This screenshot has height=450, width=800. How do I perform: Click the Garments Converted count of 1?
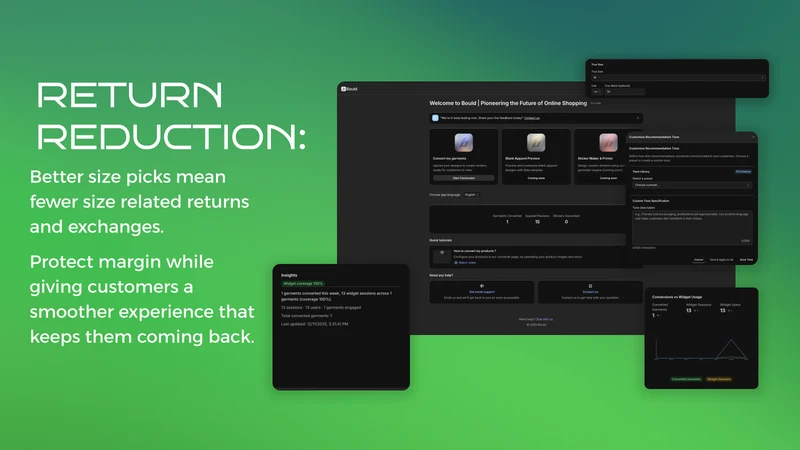point(507,222)
